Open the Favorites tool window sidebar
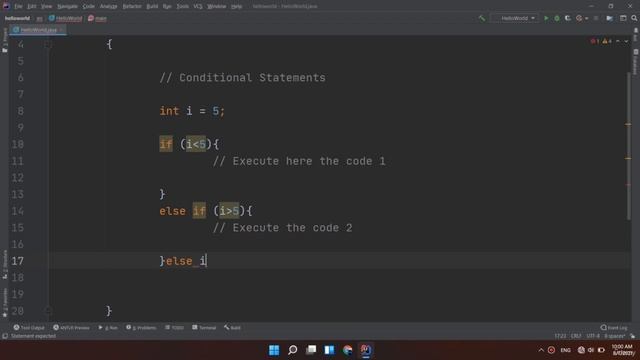640x360 pixels. pyautogui.click(x=4, y=303)
